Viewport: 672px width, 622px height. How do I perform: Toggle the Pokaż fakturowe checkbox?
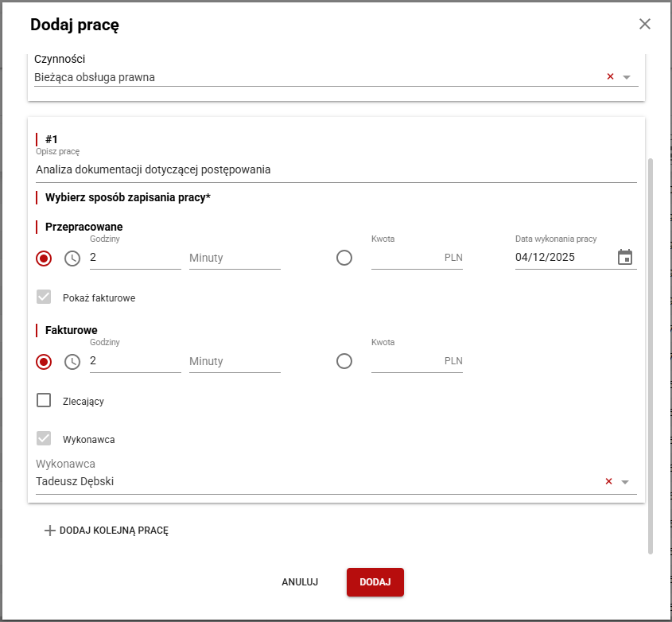44,297
